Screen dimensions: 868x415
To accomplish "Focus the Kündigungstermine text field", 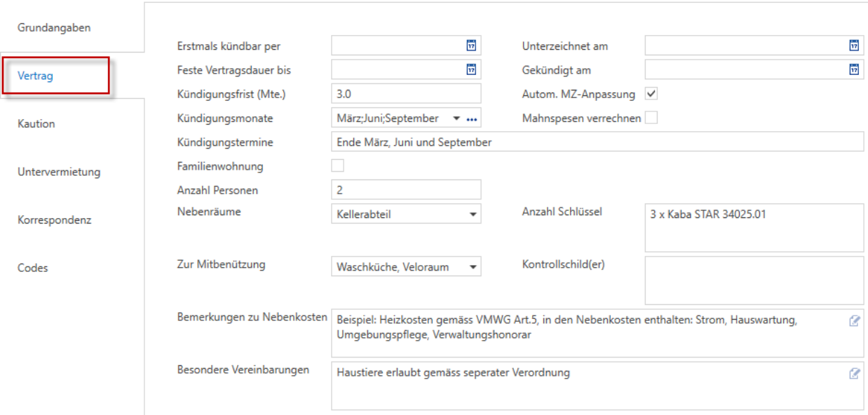I will (597, 142).
